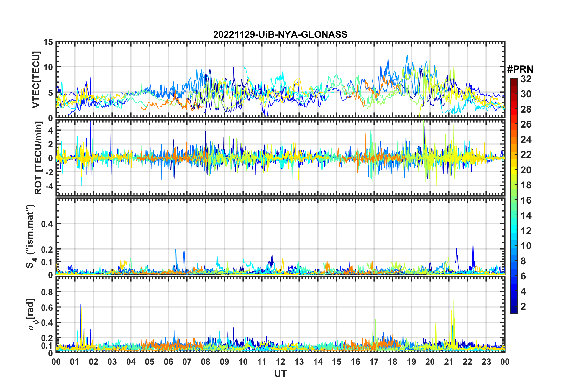This screenshot has height=392, width=561.
Task: Select colorbar tick label 26
Action: 526,124
